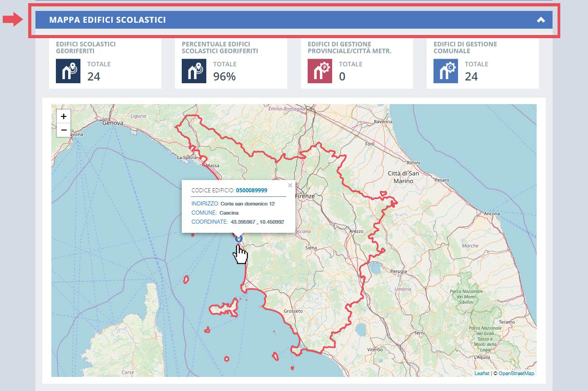Viewport: 588px width, 391px height.
Task: Open the Leaflet attribution link
Action: [x=483, y=373]
